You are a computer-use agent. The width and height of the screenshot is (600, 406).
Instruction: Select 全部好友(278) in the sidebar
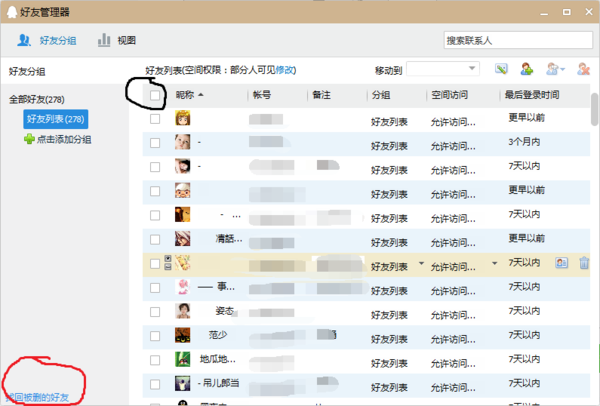click(x=37, y=99)
